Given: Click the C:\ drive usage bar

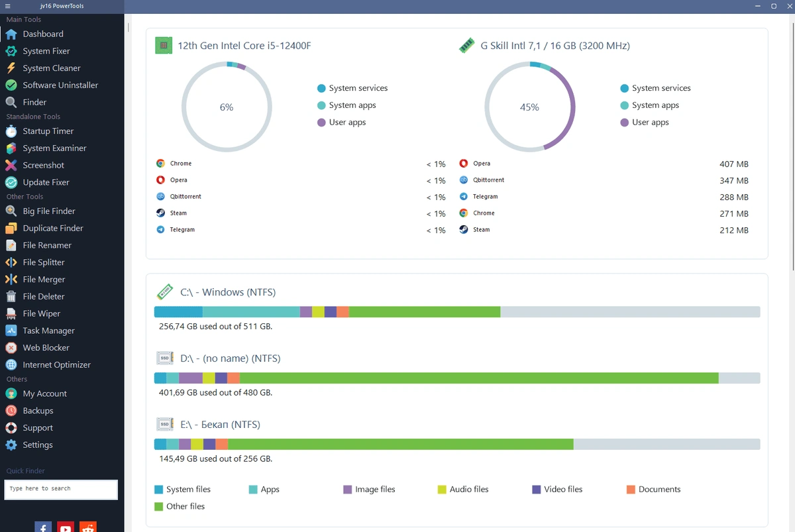Looking at the screenshot, I should coord(457,312).
